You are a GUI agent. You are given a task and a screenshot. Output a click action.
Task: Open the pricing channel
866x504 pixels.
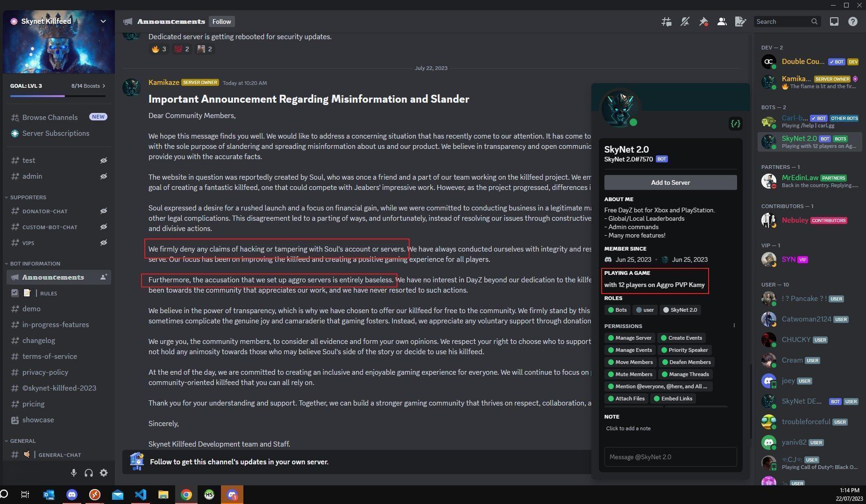coord(59,404)
